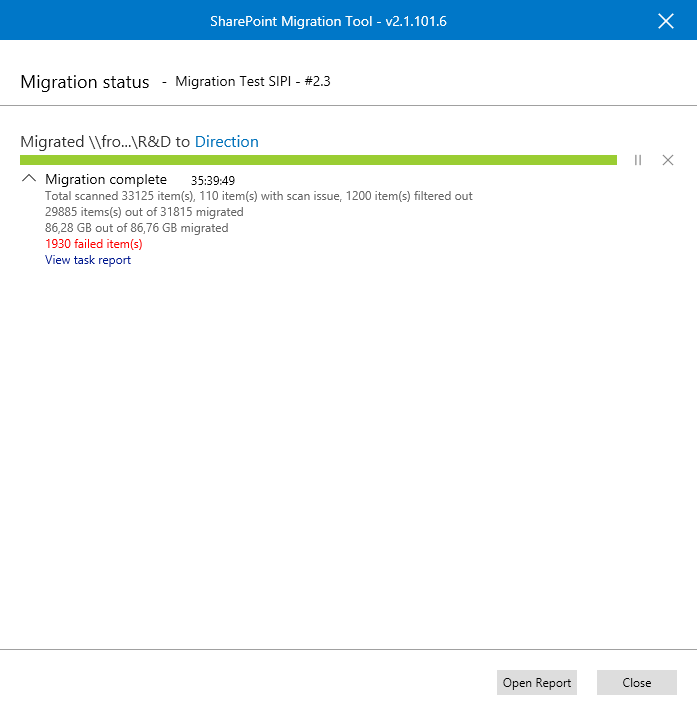Click the 86,28 GB migrated line
Image resolution: width=697 pixels, height=713 pixels.
136,228
